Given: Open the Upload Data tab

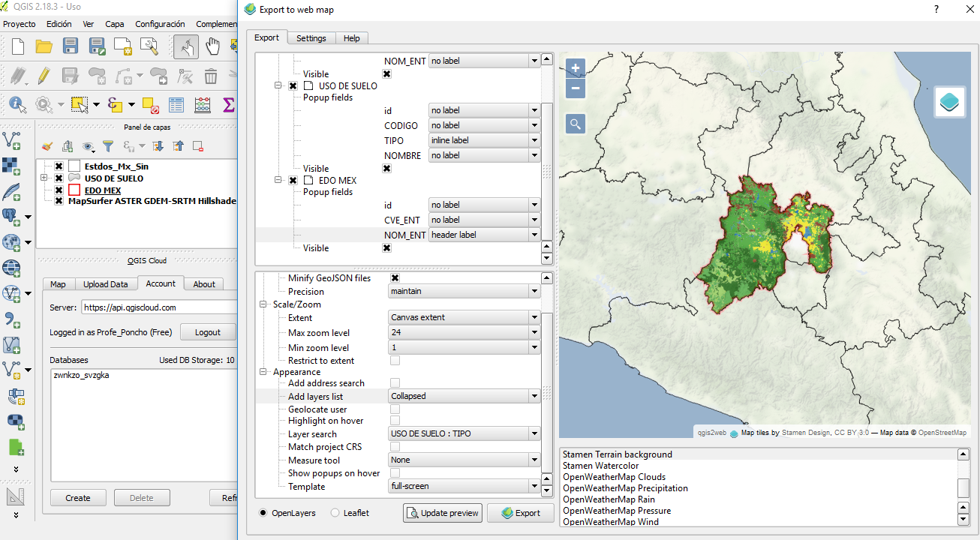Looking at the screenshot, I should coord(105,284).
